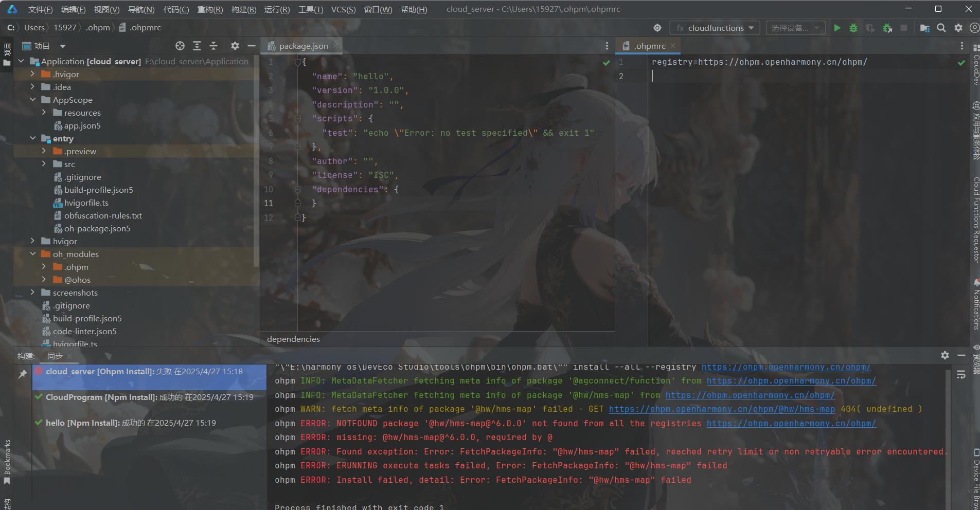Run the cloudfunctions configuration with the green play icon

(837, 28)
